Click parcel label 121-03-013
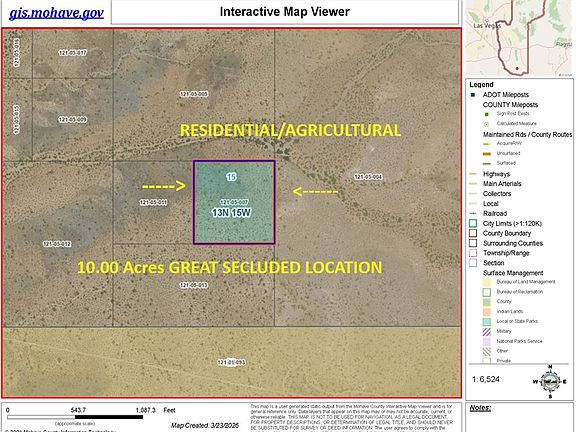The width and height of the screenshot is (576, 432). [x=194, y=285]
